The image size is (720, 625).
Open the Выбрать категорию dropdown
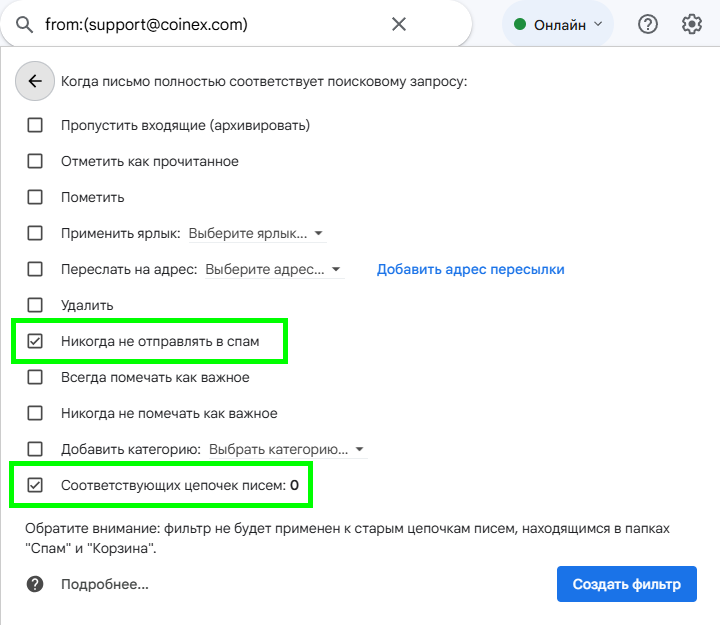point(287,449)
